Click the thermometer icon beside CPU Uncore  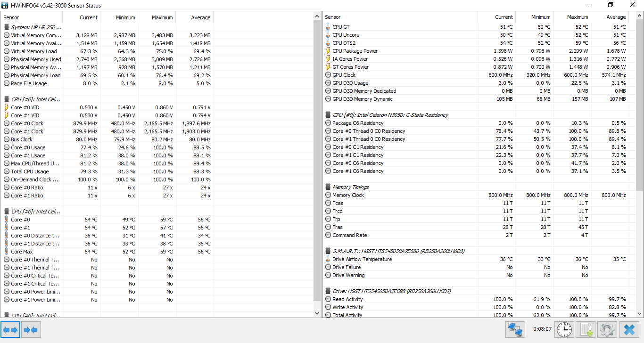point(328,35)
